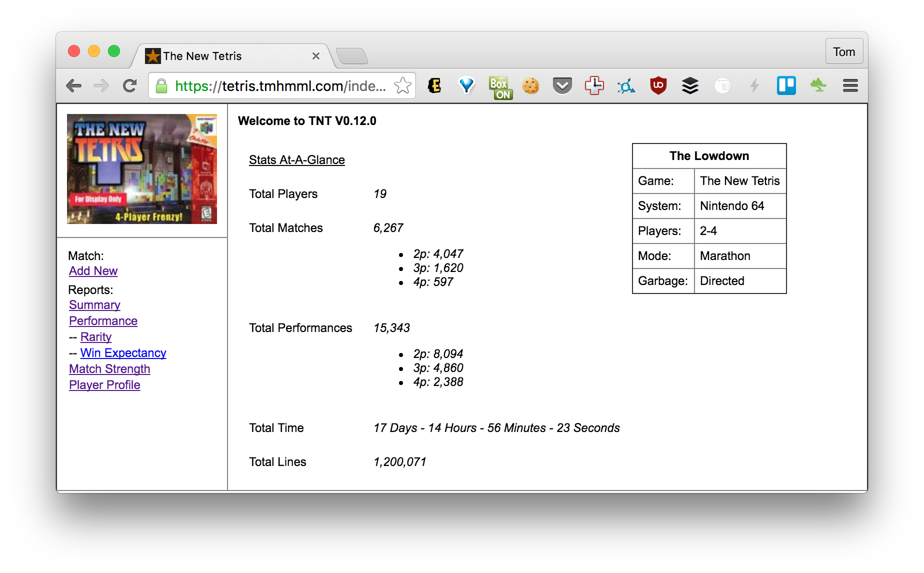924x573 pixels.
Task: Click the '2p: 4,047' matches entry
Action: (x=438, y=254)
